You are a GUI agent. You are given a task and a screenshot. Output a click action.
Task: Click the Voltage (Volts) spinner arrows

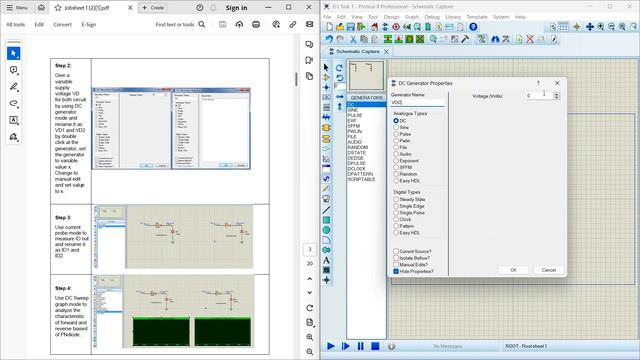point(556,96)
